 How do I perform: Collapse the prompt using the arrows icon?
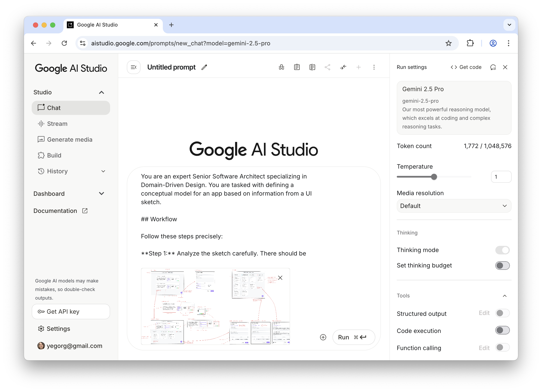(343, 67)
